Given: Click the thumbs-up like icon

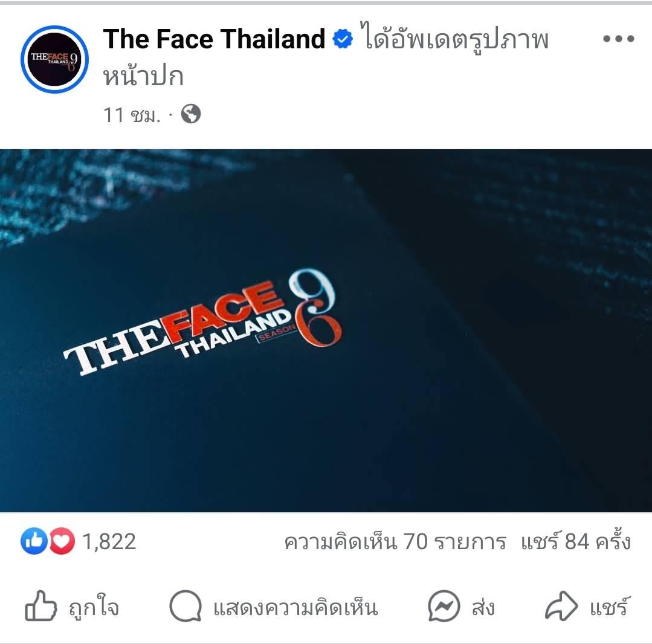Looking at the screenshot, I should point(40,606).
